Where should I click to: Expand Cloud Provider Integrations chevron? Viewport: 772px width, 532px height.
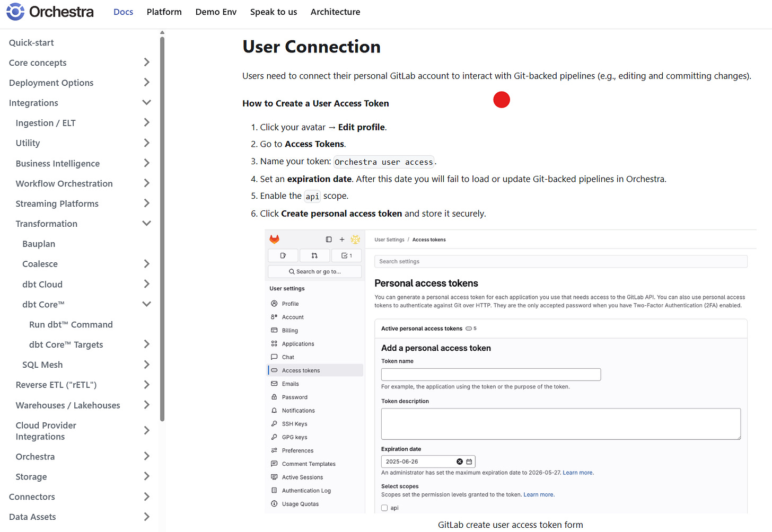coord(147,431)
